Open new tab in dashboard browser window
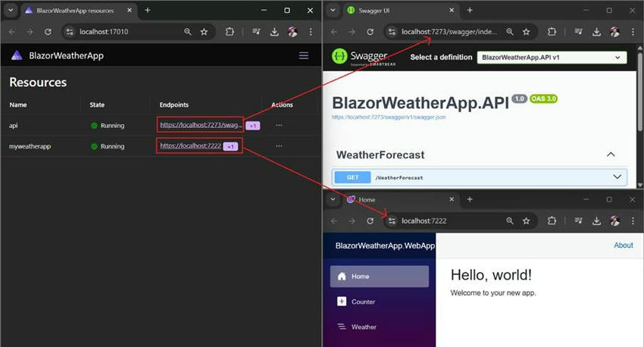 click(x=148, y=11)
